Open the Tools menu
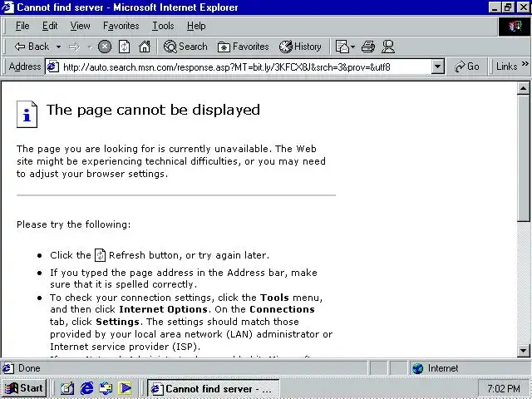 click(x=163, y=26)
